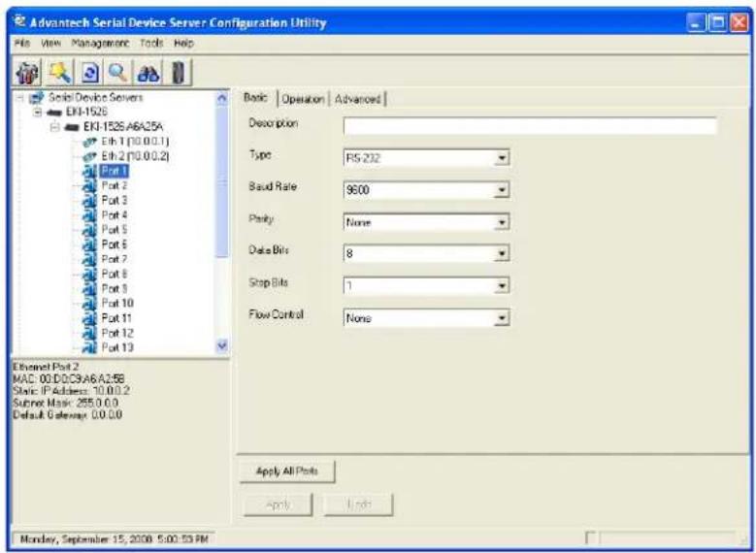Open the View menu
The height and width of the screenshot is (553, 756).
(x=51, y=44)
